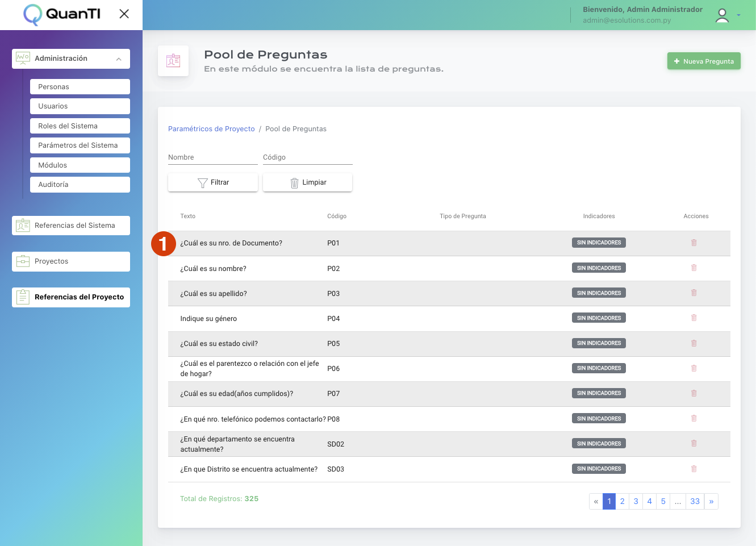This screenshot has height=546, width=756.
Task: Go to pagination page 2
Action: 623,501
